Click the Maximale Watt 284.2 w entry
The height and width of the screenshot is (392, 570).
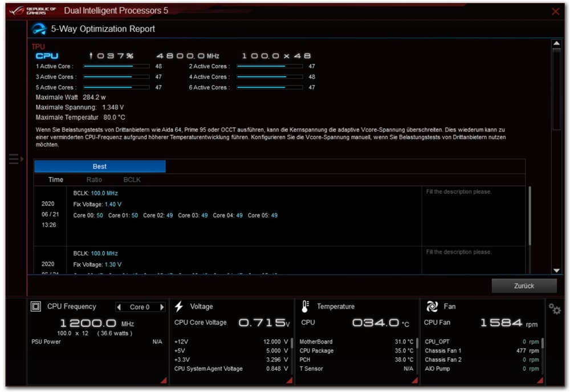(71, 97)
